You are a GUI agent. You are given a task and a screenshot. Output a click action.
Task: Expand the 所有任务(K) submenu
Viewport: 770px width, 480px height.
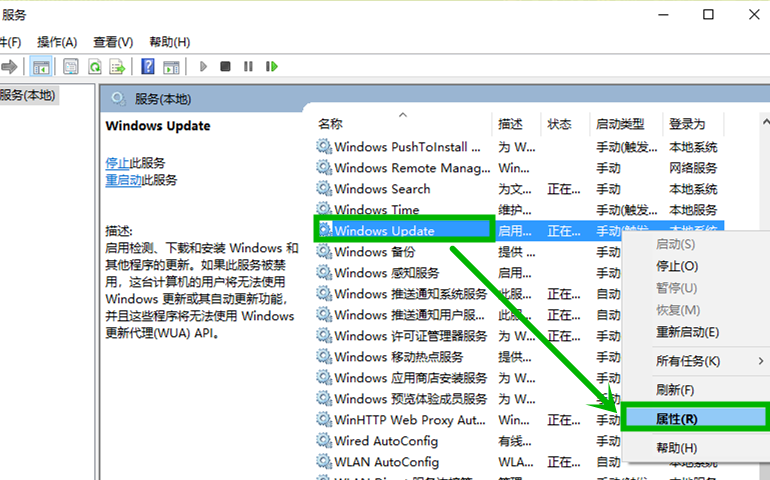click(x=696, y=361)
